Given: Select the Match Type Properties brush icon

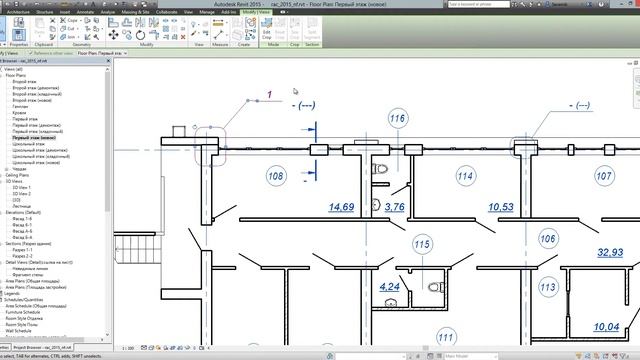Looking at the screenshot, I should [x=53, y=37].
